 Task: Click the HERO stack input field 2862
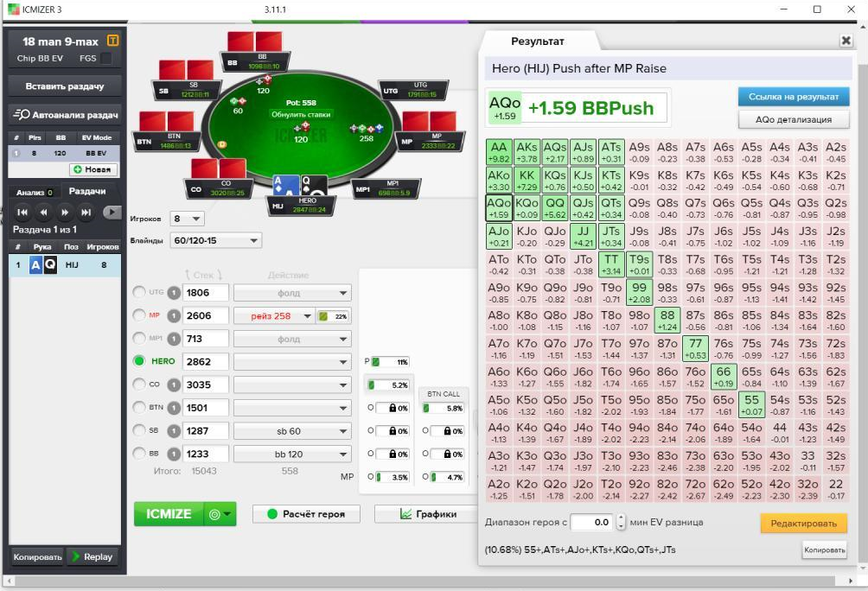click(x=206, y=361)
